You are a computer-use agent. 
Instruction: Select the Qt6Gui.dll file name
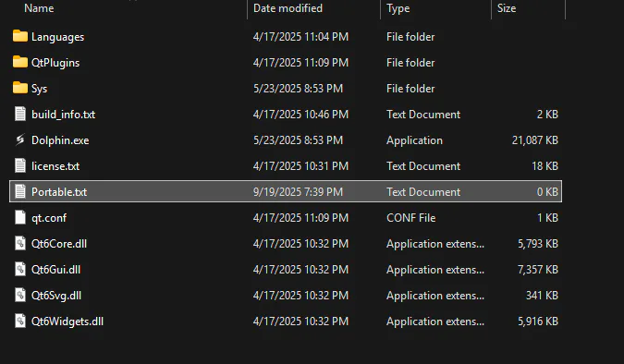click(56, 270)
